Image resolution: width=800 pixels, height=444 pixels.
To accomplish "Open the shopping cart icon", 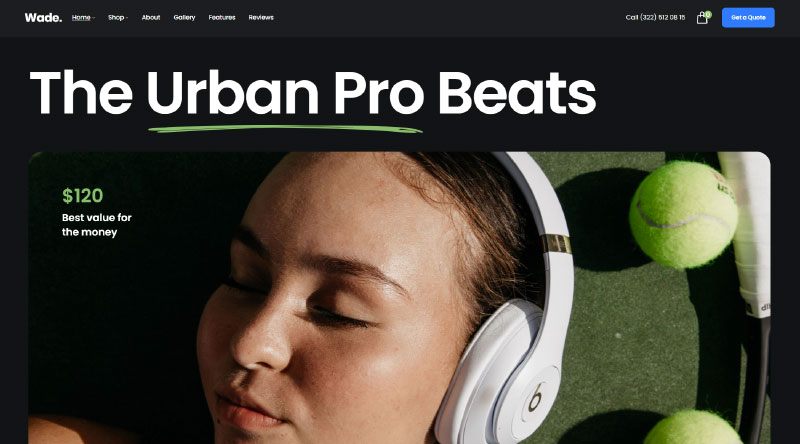I will (x=702, y=18).
